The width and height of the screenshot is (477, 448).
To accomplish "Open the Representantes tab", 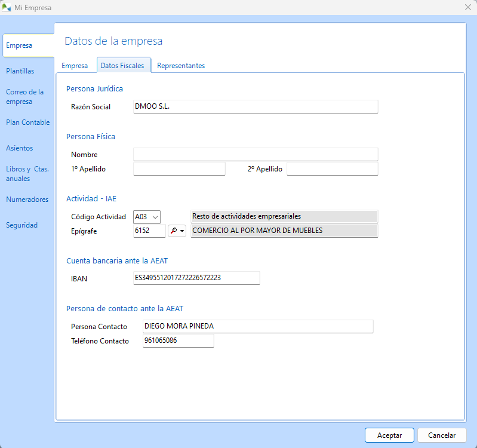I will coord(181,66).
